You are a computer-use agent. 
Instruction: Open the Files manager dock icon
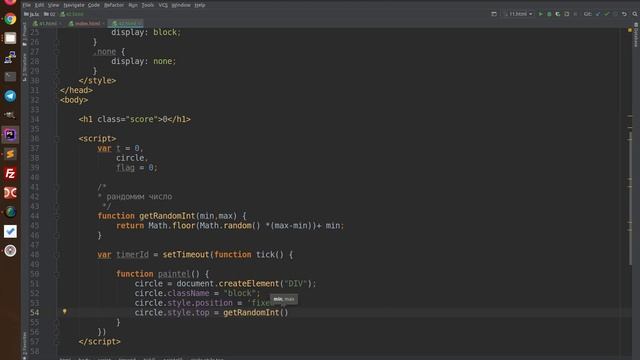pyautogui.click(x=10, y=38)
